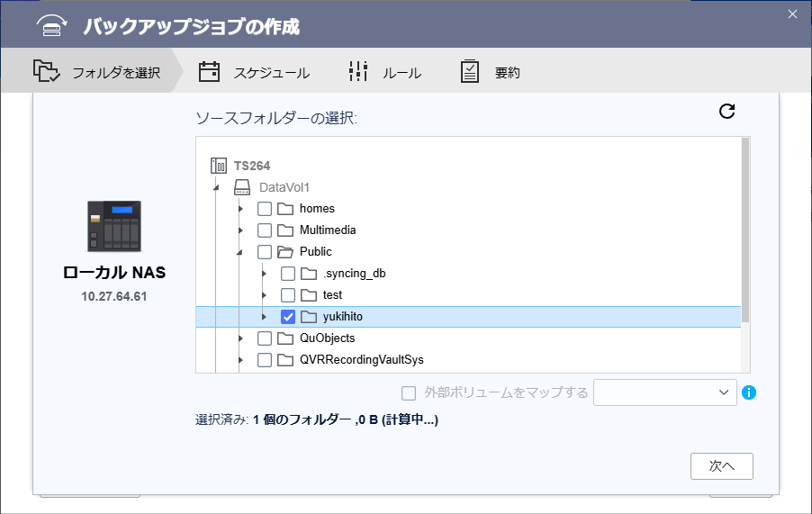Select the test folder name
This screenshot has height=514, width=812.
332,295
